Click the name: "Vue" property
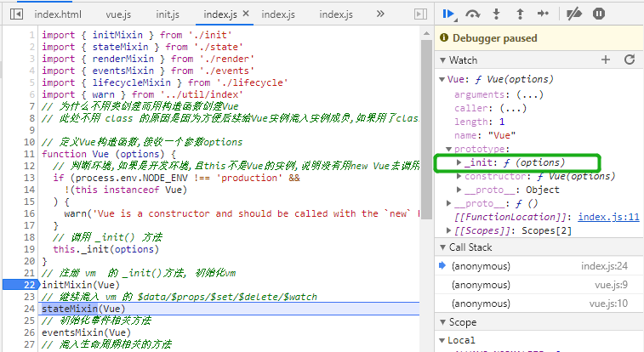The image size is (644, 352). 485,135
